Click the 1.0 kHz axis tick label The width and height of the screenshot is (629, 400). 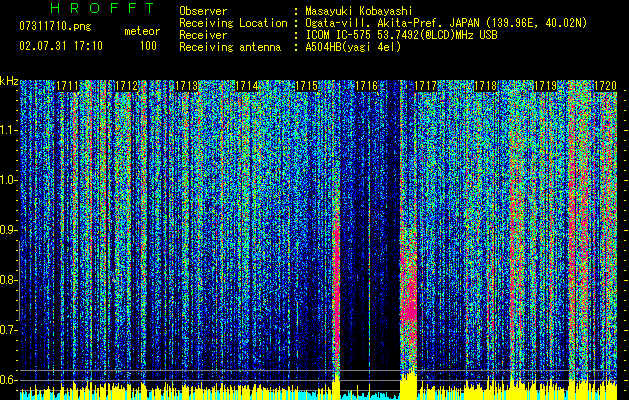pos(8,180)
